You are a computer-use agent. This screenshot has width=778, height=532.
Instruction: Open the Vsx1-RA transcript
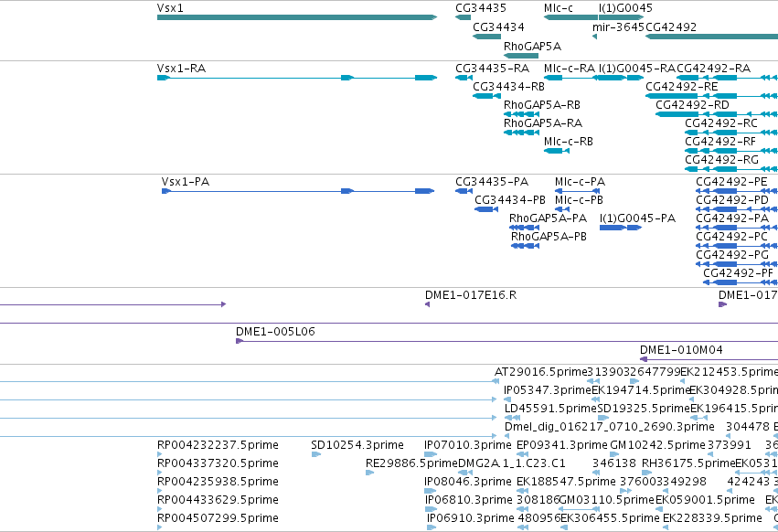(x=297, y=78)
